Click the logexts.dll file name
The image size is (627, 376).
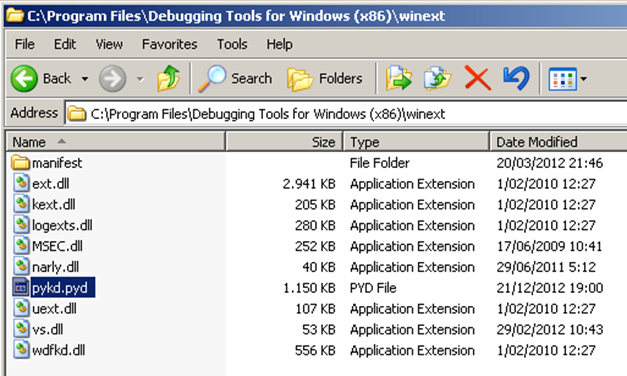pos(62,225)
